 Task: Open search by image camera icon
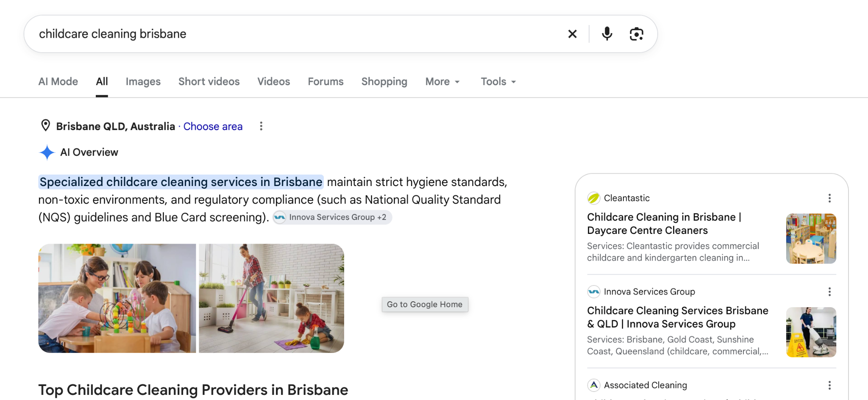(637, 34)
